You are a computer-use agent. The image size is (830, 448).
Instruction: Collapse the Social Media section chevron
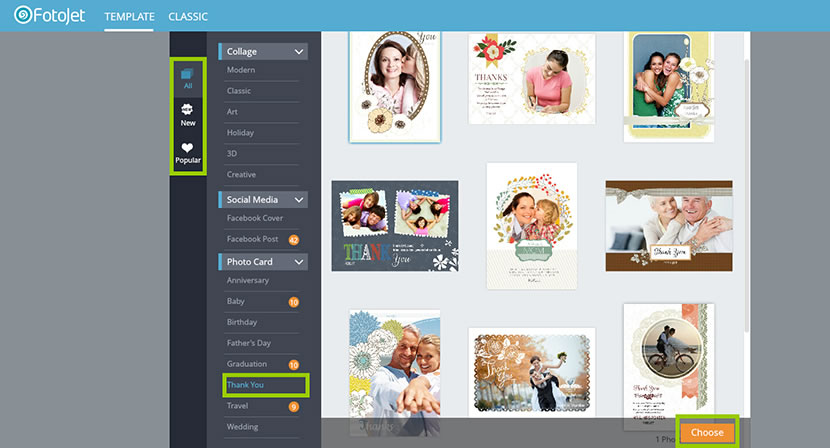coord(299,200)
